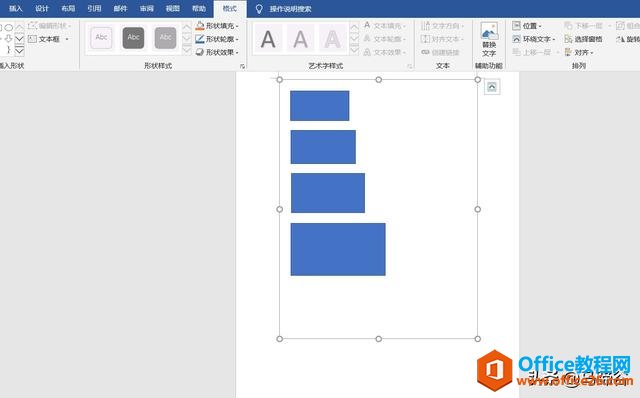Apply the first dark A WordArt style
This screenshot has height=398, width=640.
268,39
